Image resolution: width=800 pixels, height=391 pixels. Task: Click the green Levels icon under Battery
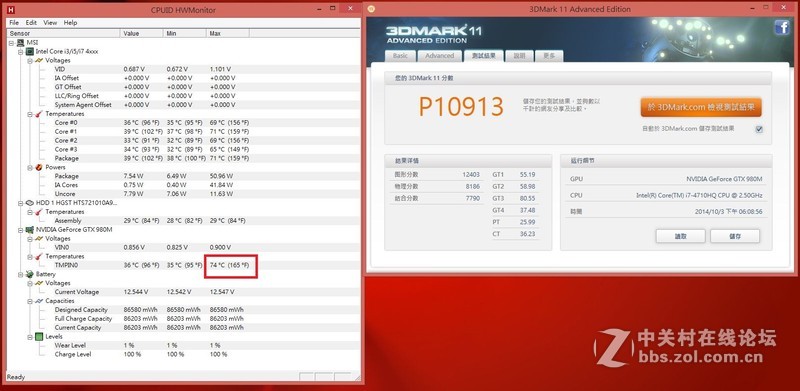coord(39,336)
